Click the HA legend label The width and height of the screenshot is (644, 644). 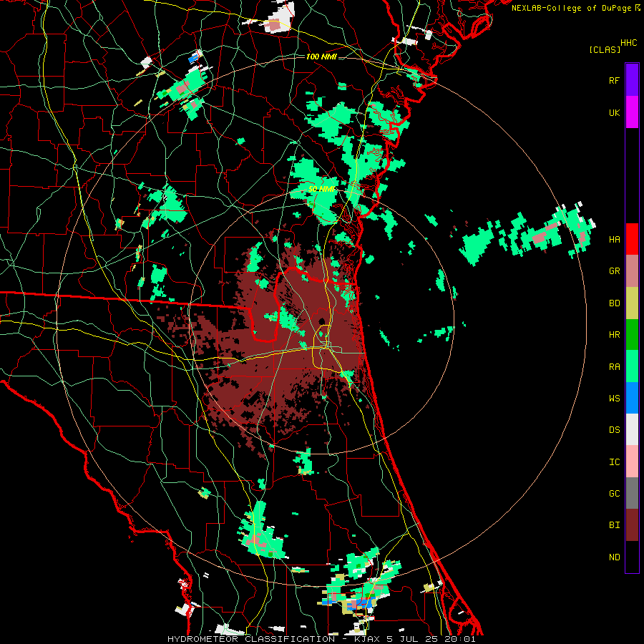[614, 240]
